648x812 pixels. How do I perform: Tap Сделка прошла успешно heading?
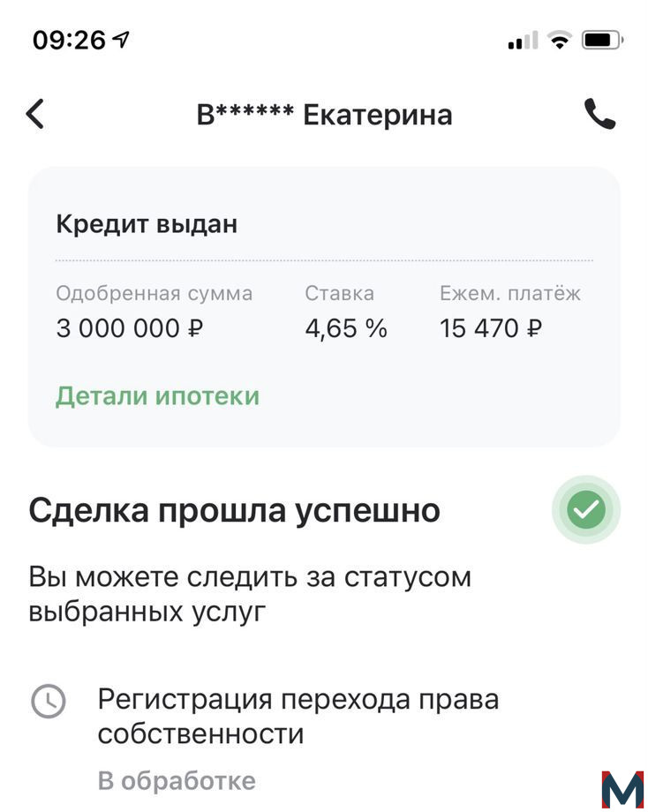tap(234, 511)
